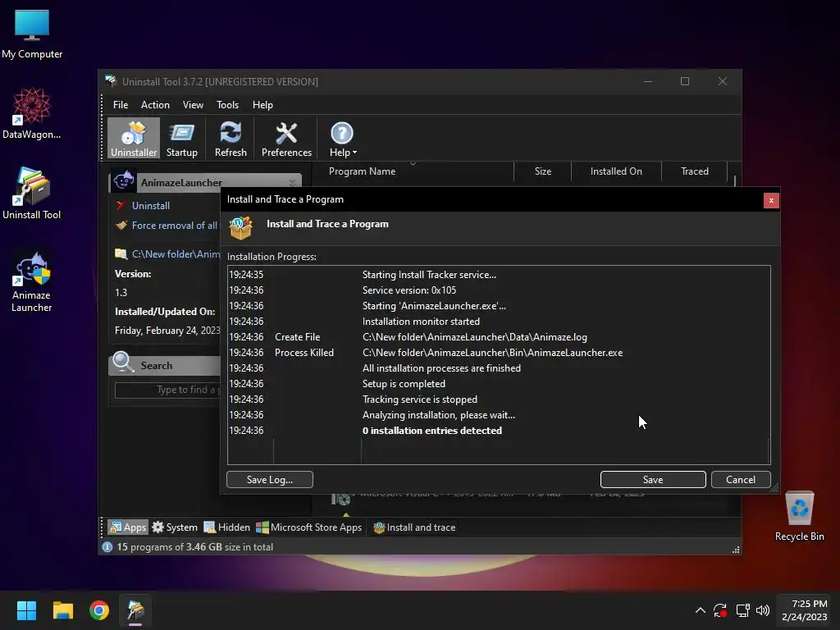Select the 'Starting Install Tracker service...' log line

click(x=499, y=275)
